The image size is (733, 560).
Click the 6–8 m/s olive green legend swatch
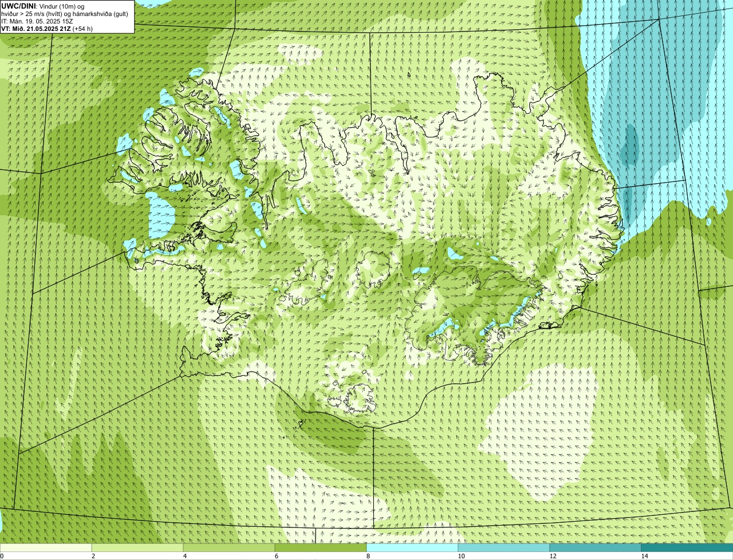321,547
